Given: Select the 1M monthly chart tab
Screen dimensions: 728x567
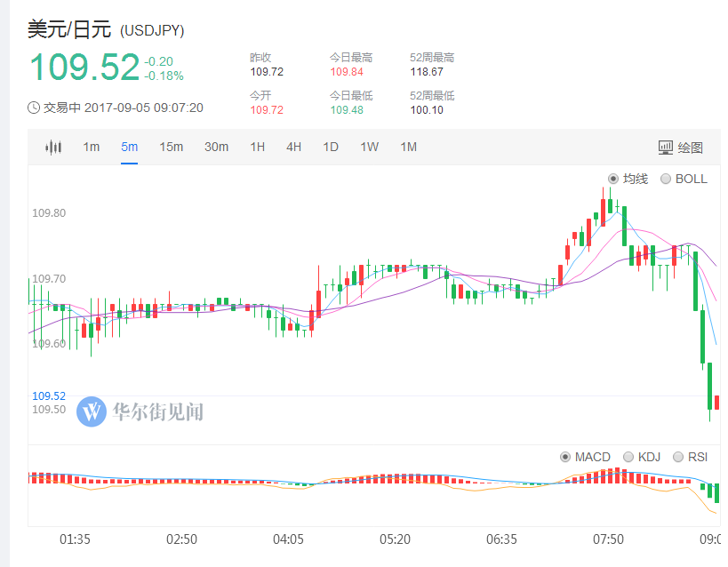Looking at the screenshot, I should [x=408, y=148].
